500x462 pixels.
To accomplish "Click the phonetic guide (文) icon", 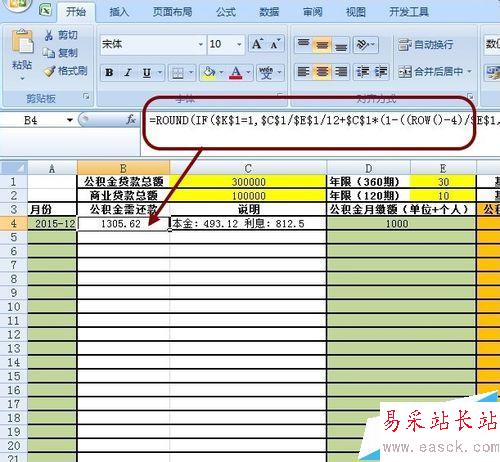I will click(266, 73).
